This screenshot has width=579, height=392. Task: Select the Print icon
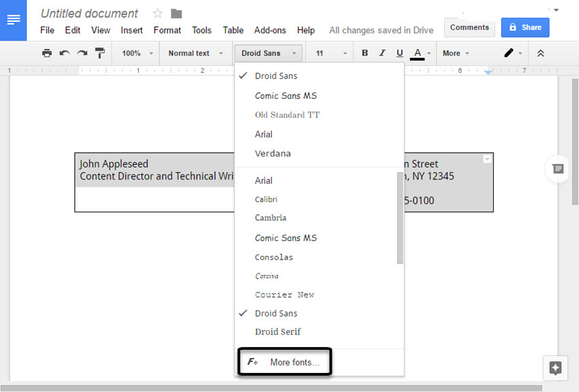[x=47, y=53]
